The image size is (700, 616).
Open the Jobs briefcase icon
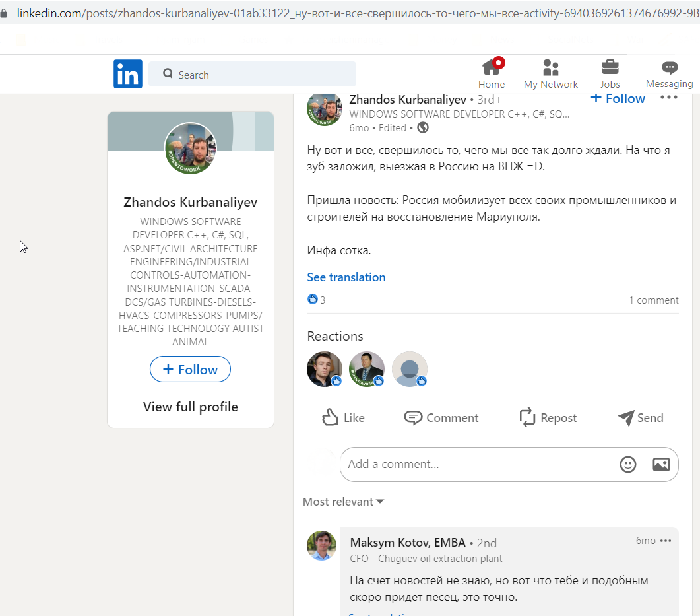610,67
